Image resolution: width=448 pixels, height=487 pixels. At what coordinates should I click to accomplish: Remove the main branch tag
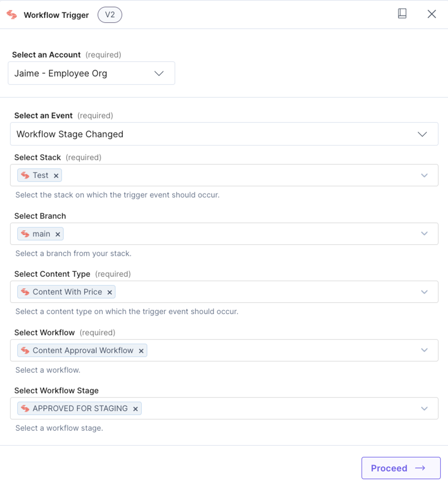[58, 234]
